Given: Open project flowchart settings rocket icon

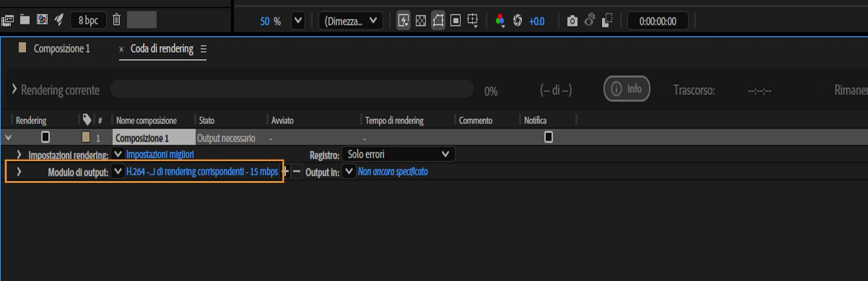Looking at the screenshot, I should pos(59,19).
